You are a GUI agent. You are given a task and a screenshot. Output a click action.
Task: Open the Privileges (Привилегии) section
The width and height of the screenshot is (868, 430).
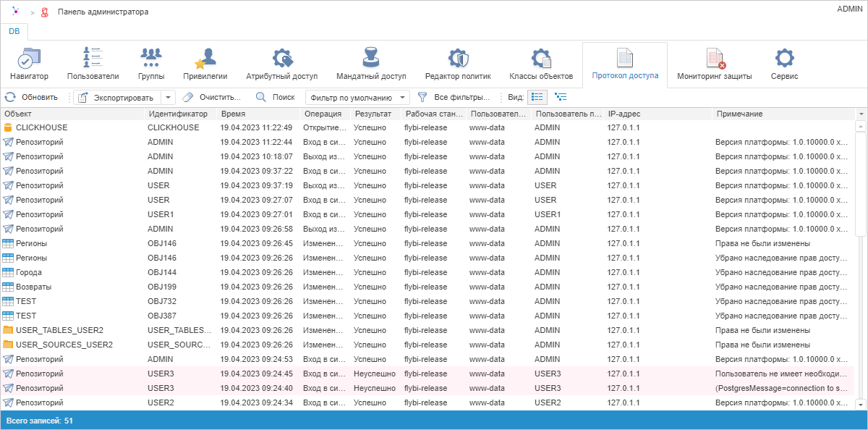pos(205,64)
